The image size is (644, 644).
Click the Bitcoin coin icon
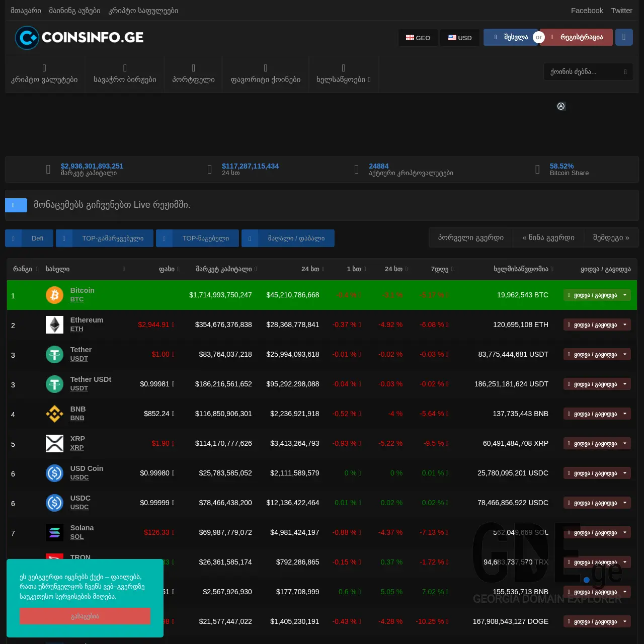pos(54,295)
